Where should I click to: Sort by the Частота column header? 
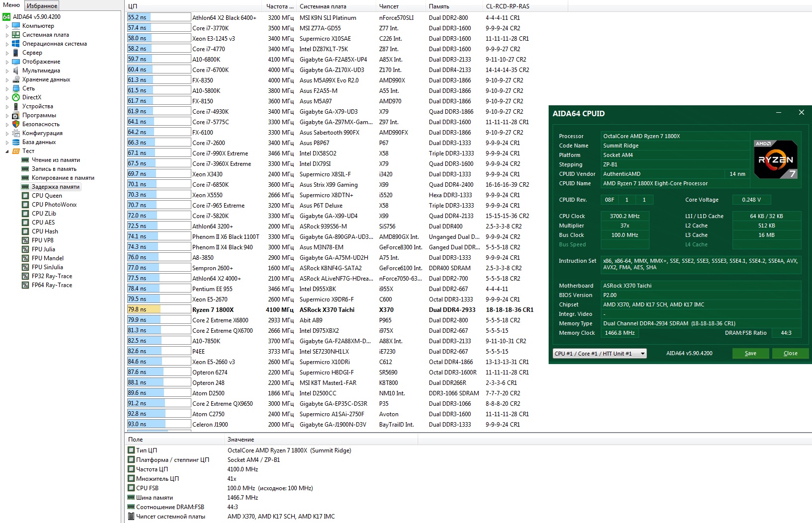click(279, 6)
